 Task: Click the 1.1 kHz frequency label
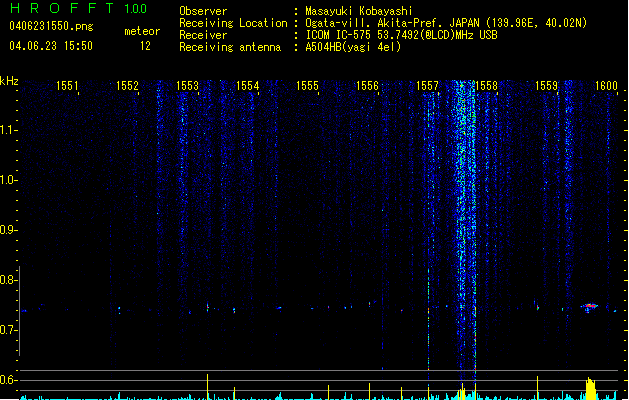click(x=9, y=130)
